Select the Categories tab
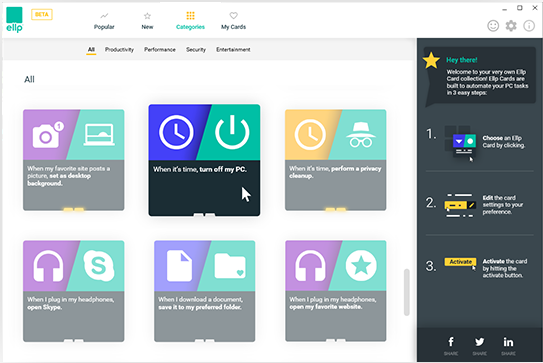The width and height of the screenshot is (543, 363). 190,21
